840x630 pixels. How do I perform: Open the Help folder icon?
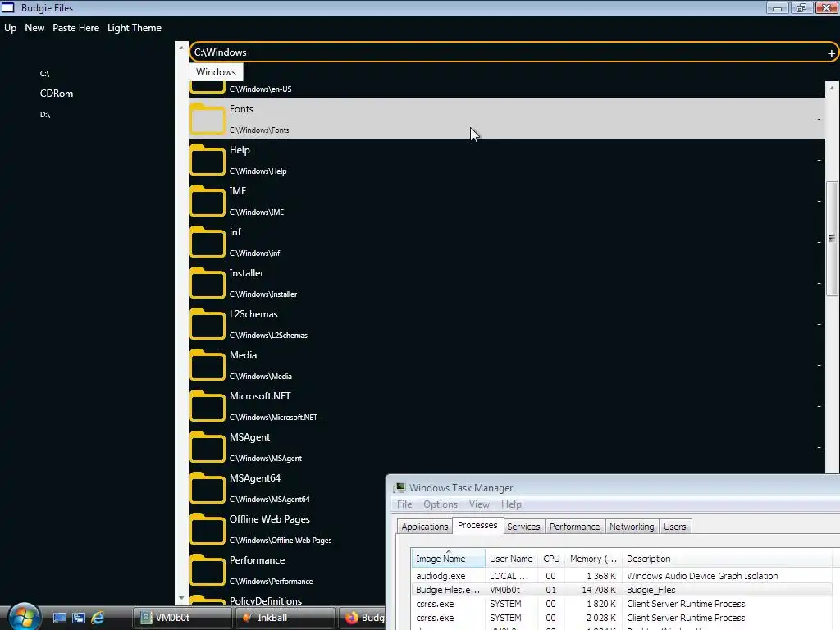click(x=208, y=159)
